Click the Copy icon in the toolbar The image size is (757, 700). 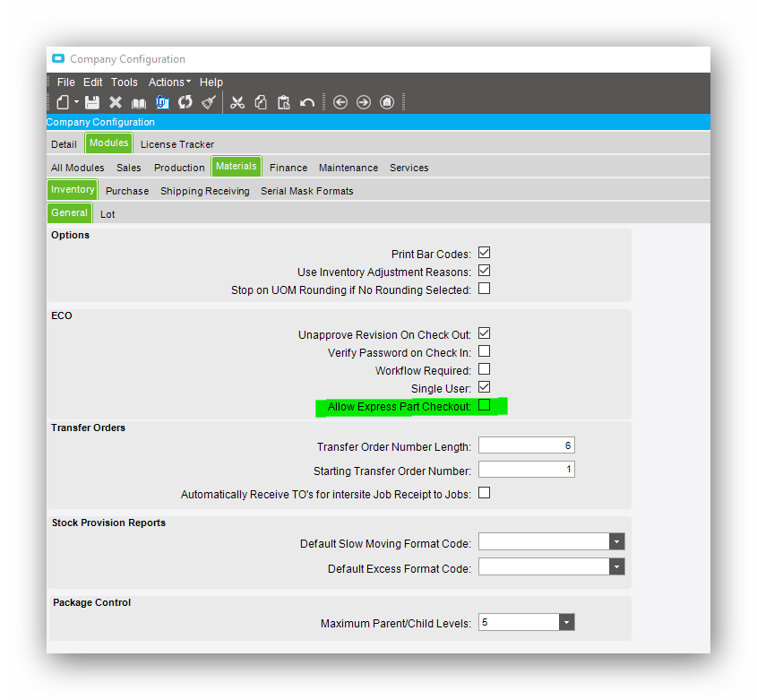pos(260,101)
